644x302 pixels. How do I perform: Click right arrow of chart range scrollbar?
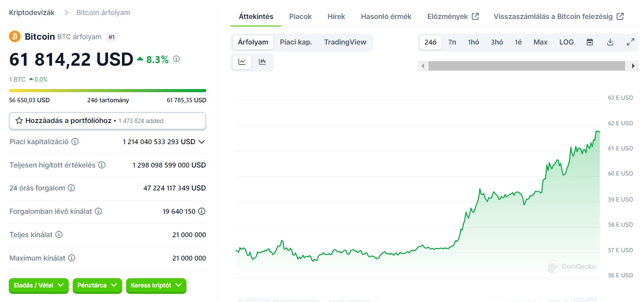pyautogui.click(x=633, y=66)
